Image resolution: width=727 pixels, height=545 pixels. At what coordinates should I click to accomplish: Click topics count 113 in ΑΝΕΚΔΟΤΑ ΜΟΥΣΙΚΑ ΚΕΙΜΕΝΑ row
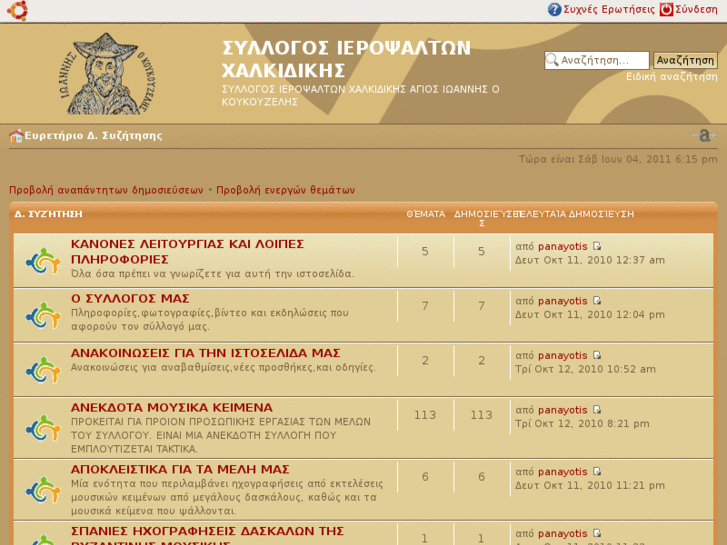(x=425, y=415)
